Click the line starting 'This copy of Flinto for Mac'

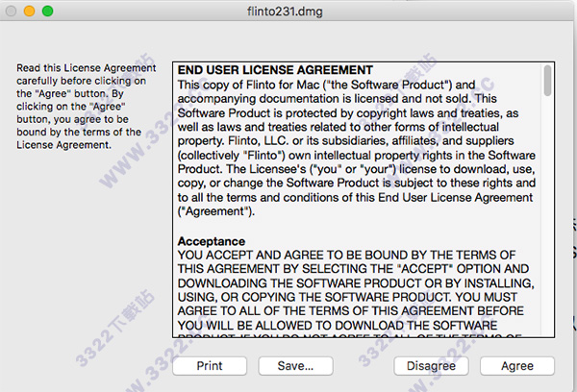coord(326,85)
